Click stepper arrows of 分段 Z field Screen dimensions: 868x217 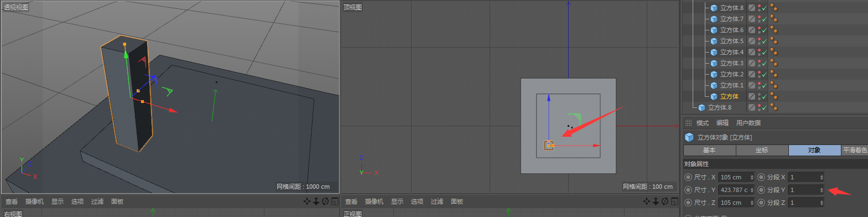(822, 203)
